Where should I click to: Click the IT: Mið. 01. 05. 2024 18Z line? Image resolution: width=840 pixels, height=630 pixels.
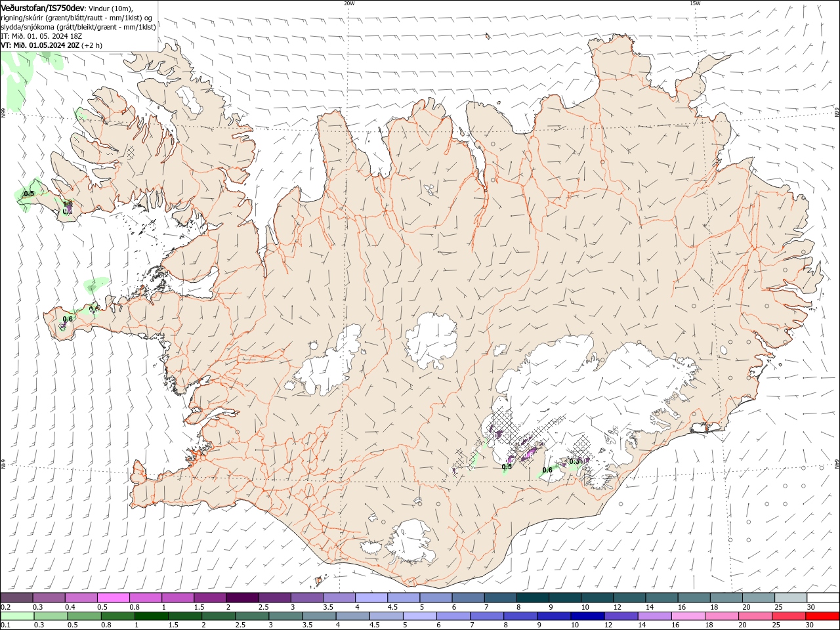click(x=41, y=36)
